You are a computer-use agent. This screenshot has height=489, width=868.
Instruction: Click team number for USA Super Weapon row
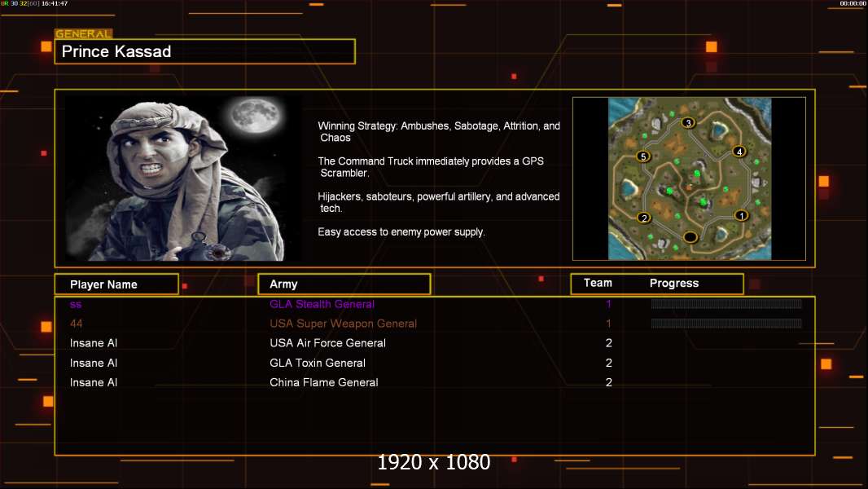click(x=608, y=324)
